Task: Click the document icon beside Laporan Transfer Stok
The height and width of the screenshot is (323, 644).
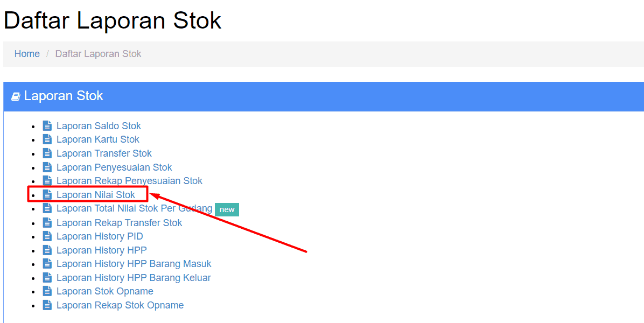Action: (47, 153)
